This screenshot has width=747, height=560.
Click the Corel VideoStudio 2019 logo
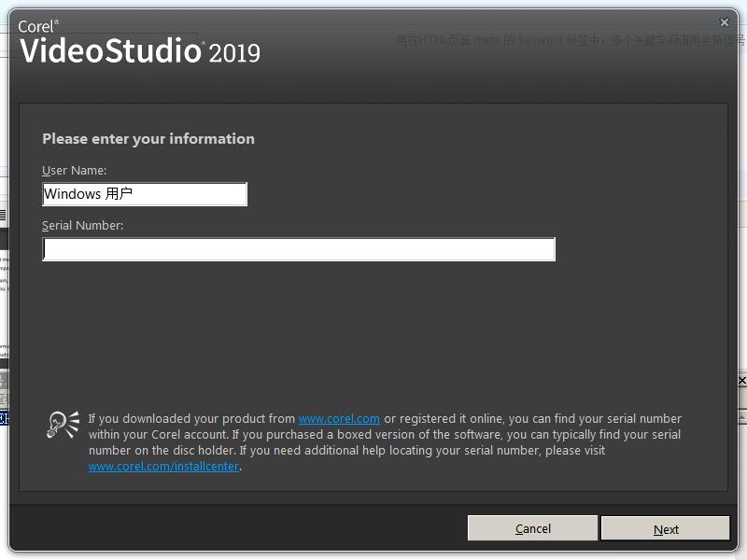coord(139,42)
